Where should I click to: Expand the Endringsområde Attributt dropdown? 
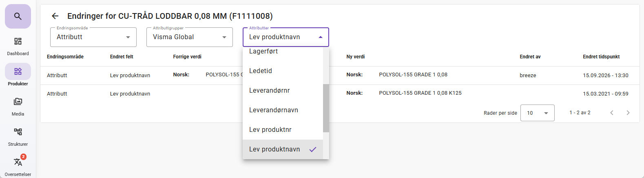click(93, 37)
